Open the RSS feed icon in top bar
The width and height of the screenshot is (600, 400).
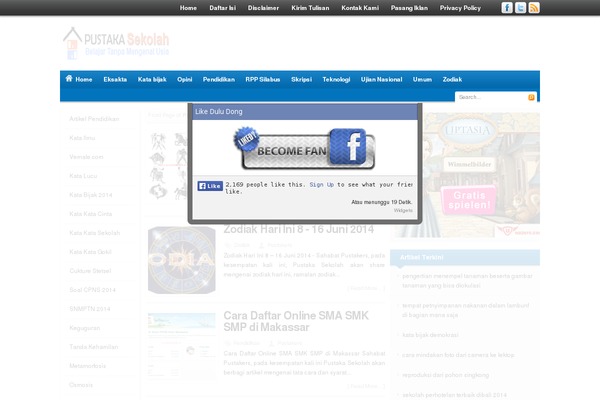(x=534, y=8)
